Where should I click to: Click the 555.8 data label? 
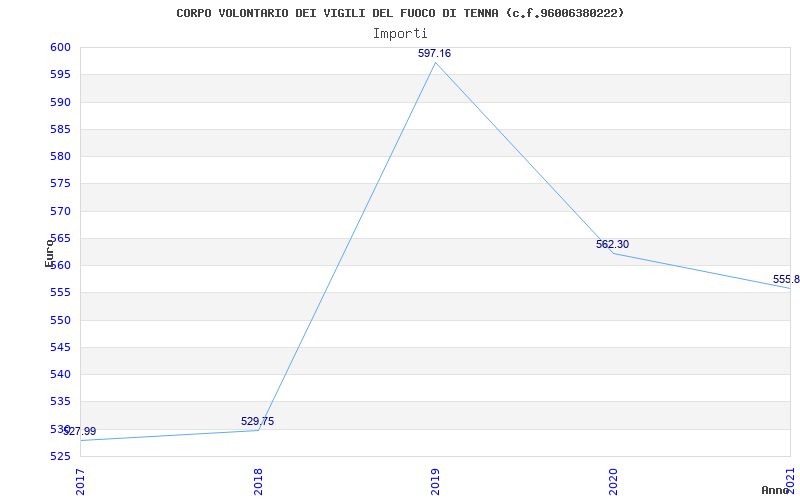[786, 280]
